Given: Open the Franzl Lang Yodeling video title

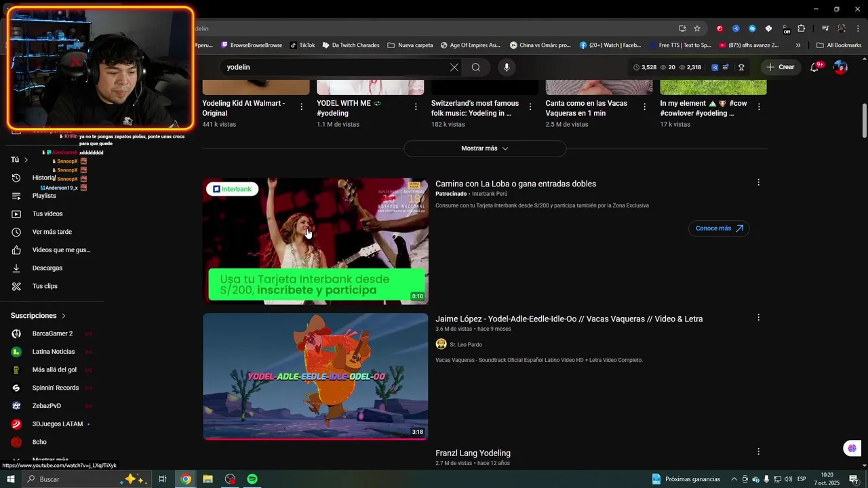Looking at the screenshot, I should pyautogui.click(x=473, y=453).
